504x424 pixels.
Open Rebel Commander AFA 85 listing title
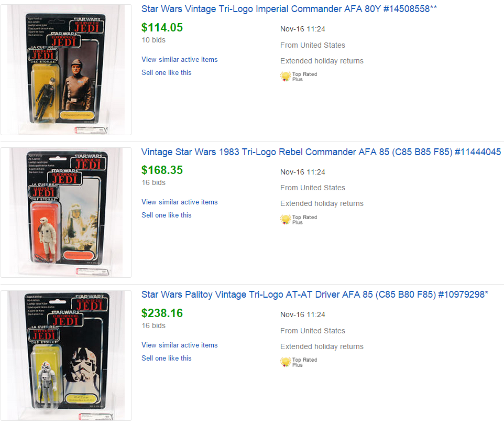coord(321,151)
